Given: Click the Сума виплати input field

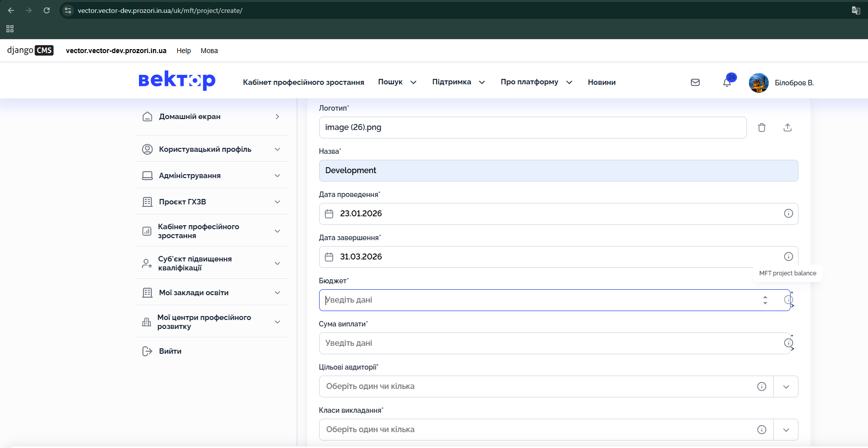Looking at the screenshot, I should pos(546,343).
